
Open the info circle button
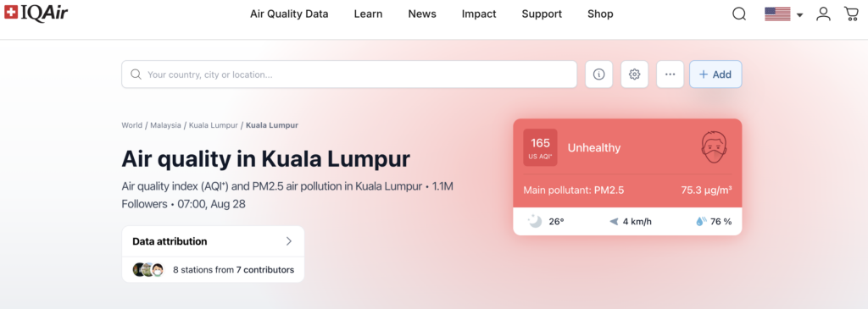coord(599,74)
